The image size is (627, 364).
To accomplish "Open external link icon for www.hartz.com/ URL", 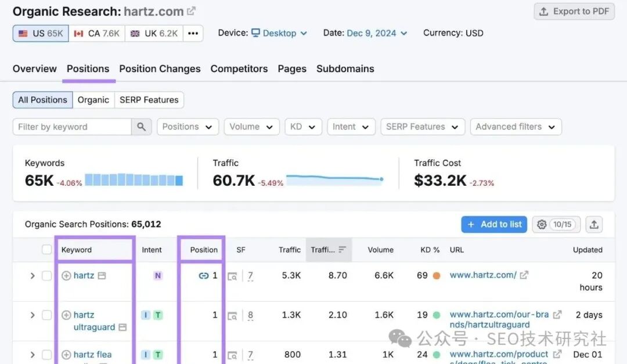I will [x=524, y=275].
